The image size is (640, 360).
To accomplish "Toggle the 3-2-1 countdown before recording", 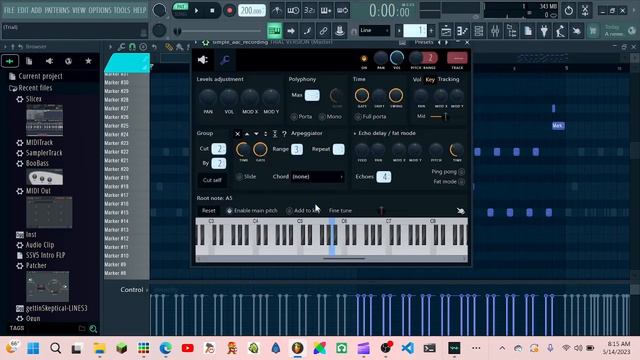I will click(309, 11).
